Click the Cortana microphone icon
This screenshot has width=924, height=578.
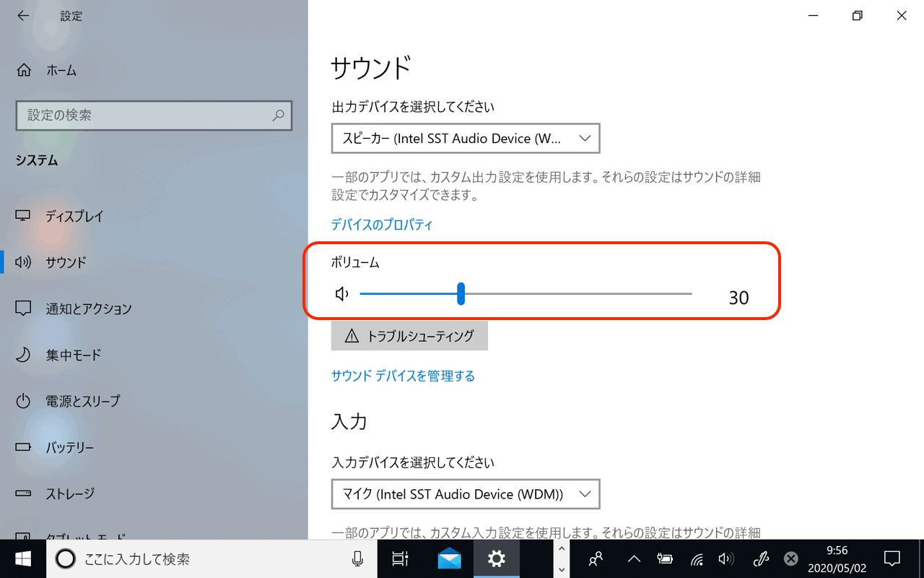pyautogui.click(x=357, y=558)
